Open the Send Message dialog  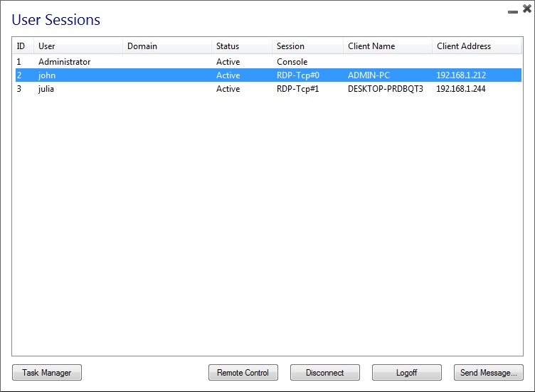pos(489,372)
